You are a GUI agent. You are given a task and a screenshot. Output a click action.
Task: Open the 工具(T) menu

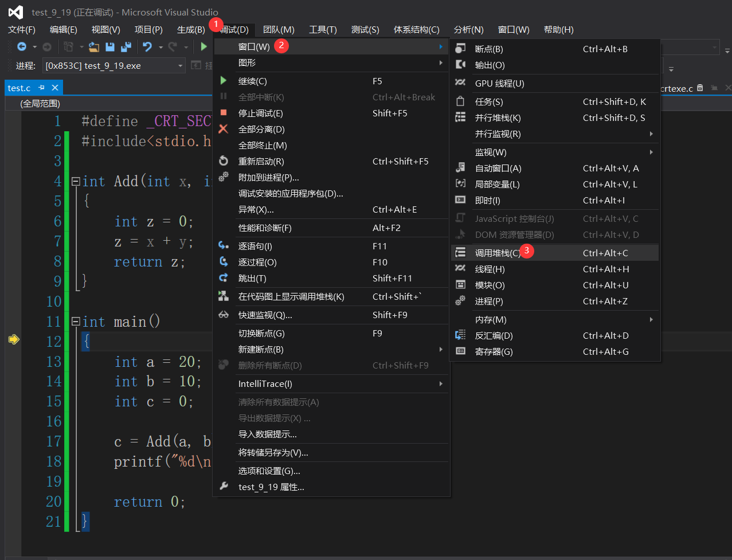pyautogui.click(x=323, y=30)
